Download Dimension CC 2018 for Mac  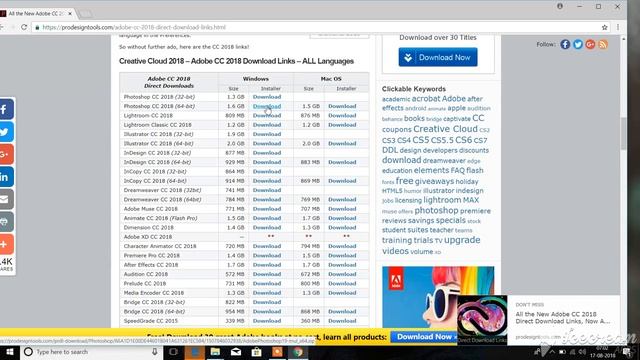[342, 228]
